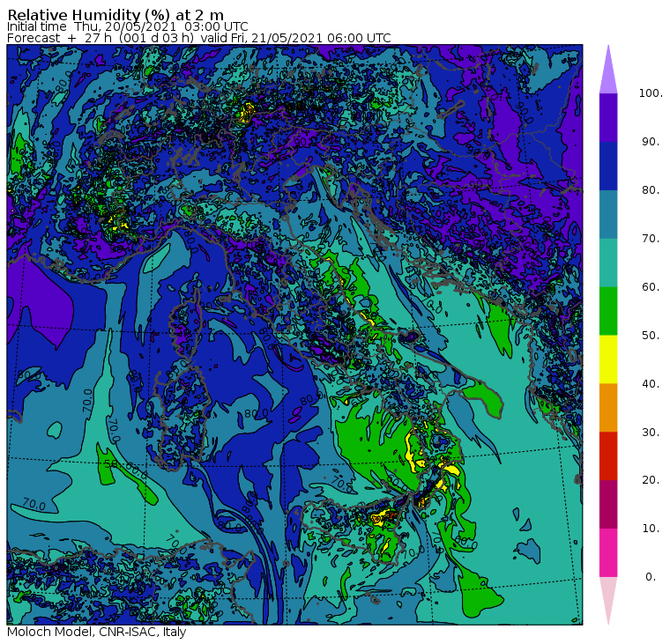Click the "40." legend label

pos(651,383)
